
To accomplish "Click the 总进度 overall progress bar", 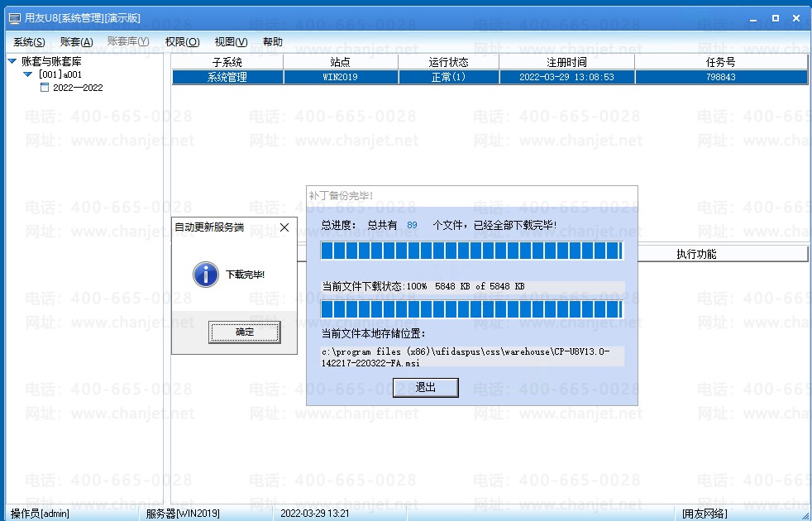I will (472, 251).
